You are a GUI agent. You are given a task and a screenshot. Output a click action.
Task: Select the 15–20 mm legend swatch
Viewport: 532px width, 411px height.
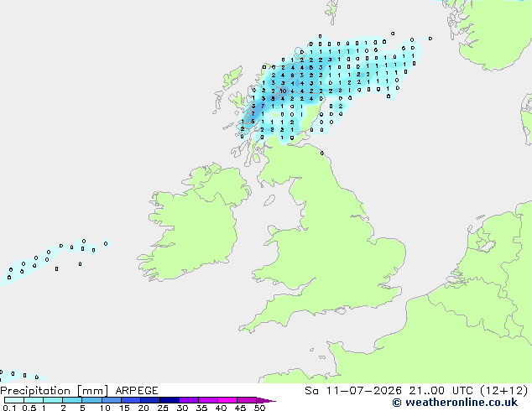[x=131, y=400]
